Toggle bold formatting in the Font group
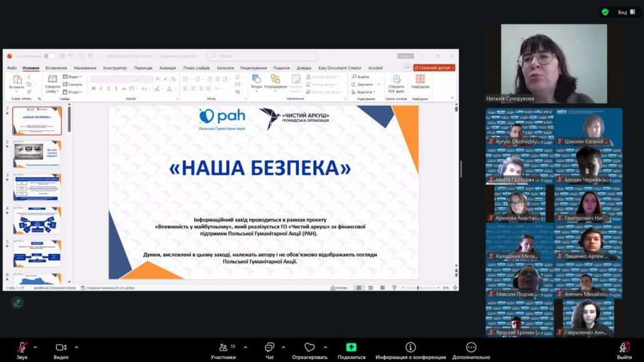Viewport: 644px width, 362px height. tap(94, 87)
